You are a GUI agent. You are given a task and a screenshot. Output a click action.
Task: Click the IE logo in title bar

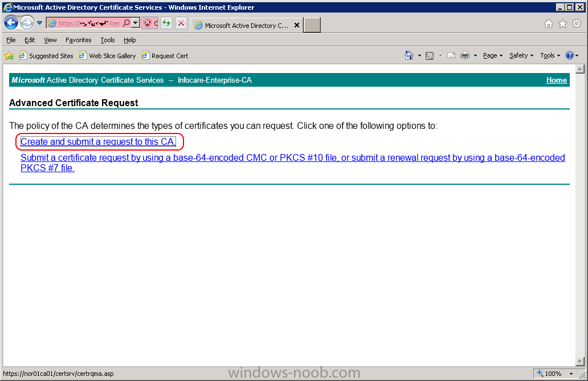7,7
